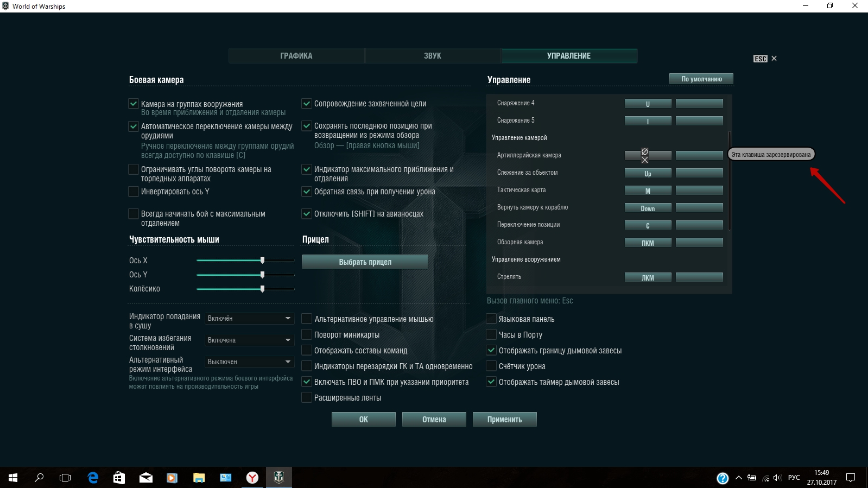Click the Ось X sensitivity slider handle
This screenshot has width=868, height=488.
[262, 261]
